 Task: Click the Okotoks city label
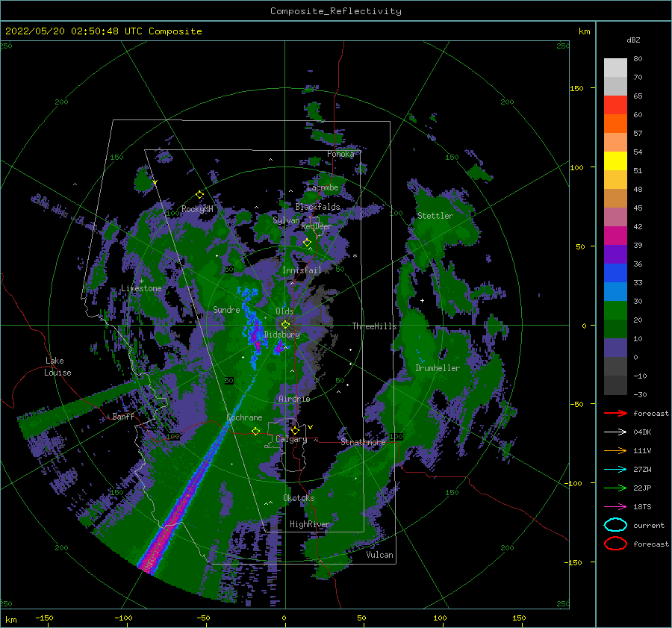(299, 498)
